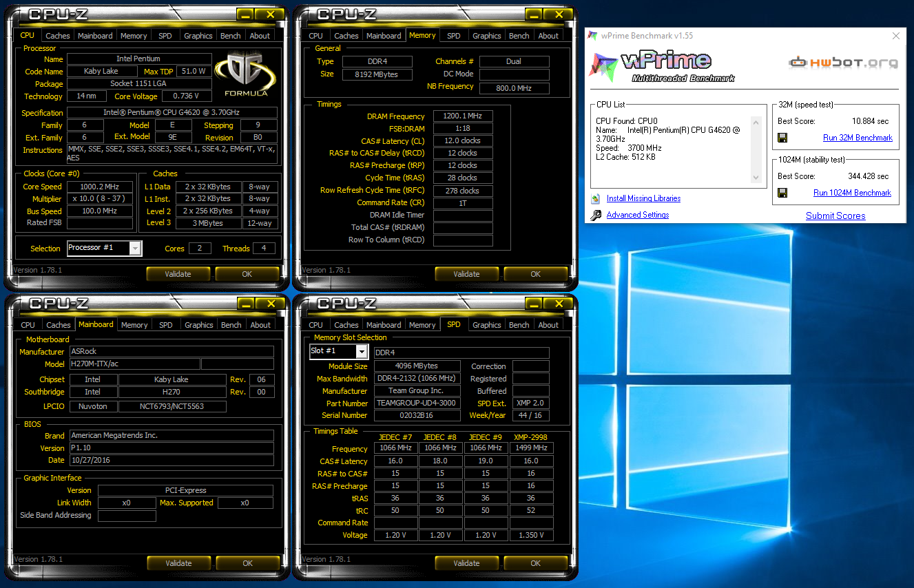Click Validate in the CPU-Z CPU window

(178, 274)
